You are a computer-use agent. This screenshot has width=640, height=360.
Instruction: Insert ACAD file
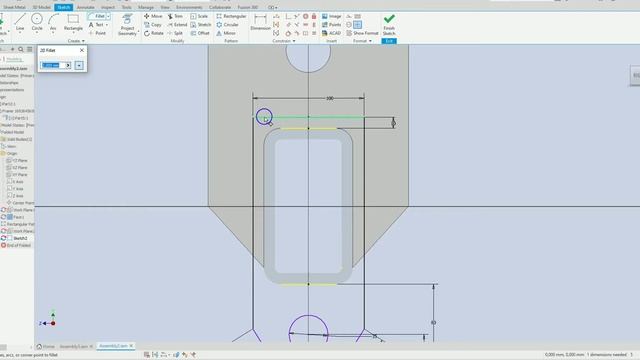click(x=331, y=33)
